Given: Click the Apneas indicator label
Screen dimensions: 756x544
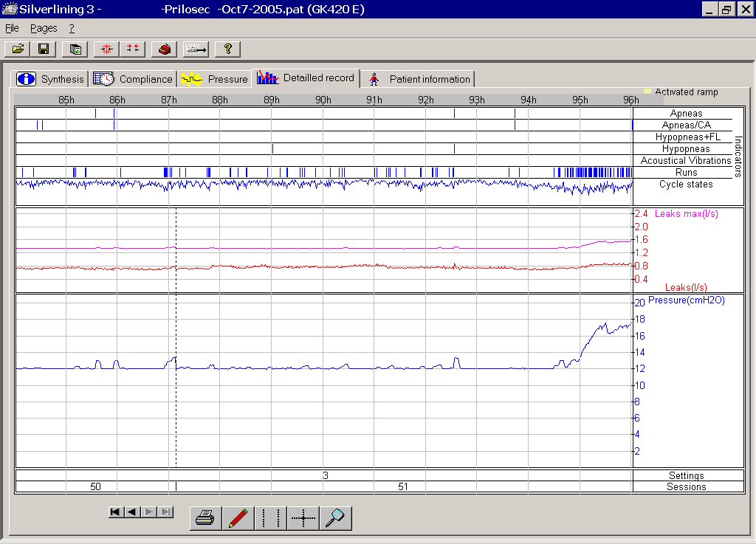Looking at the screenshot, I should [x=686, y=113].
